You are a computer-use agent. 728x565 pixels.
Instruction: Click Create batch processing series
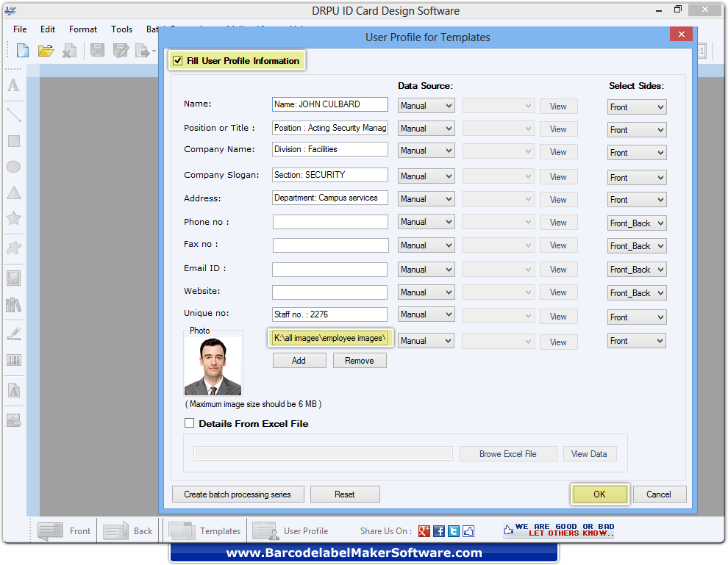click(x=238, y=494)
